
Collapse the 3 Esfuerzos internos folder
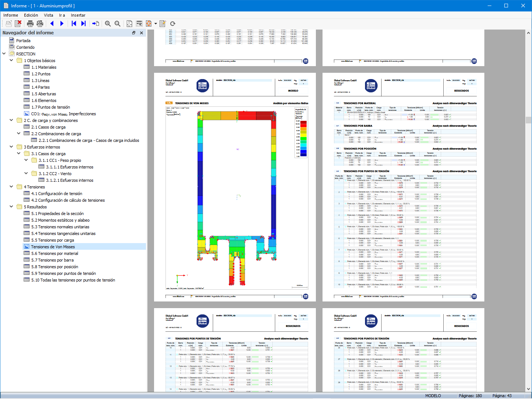tap(11, 147)
